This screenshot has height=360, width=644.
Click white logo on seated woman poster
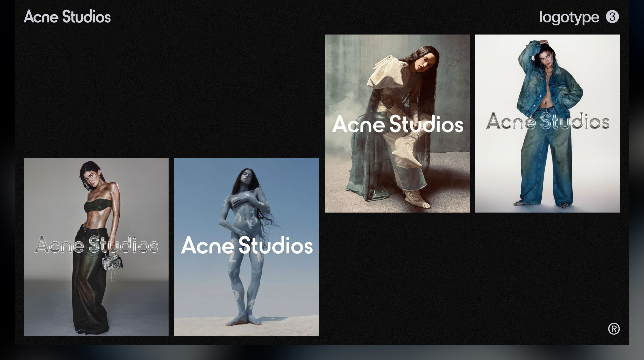397,124
